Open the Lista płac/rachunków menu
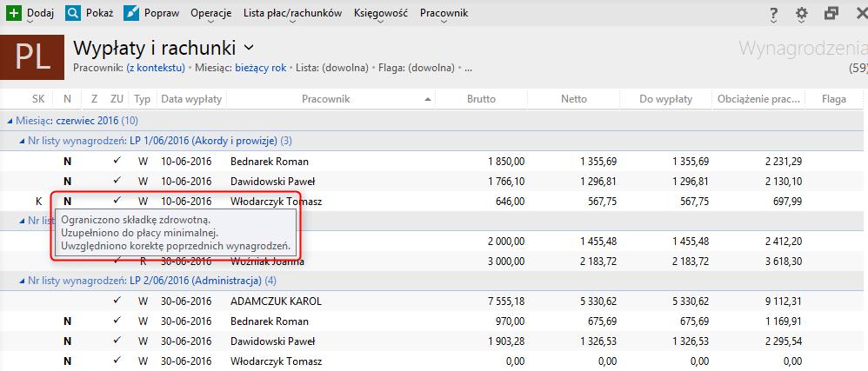Screen dimensions: 868x371 pyautogui.click(x=292, y=13)
